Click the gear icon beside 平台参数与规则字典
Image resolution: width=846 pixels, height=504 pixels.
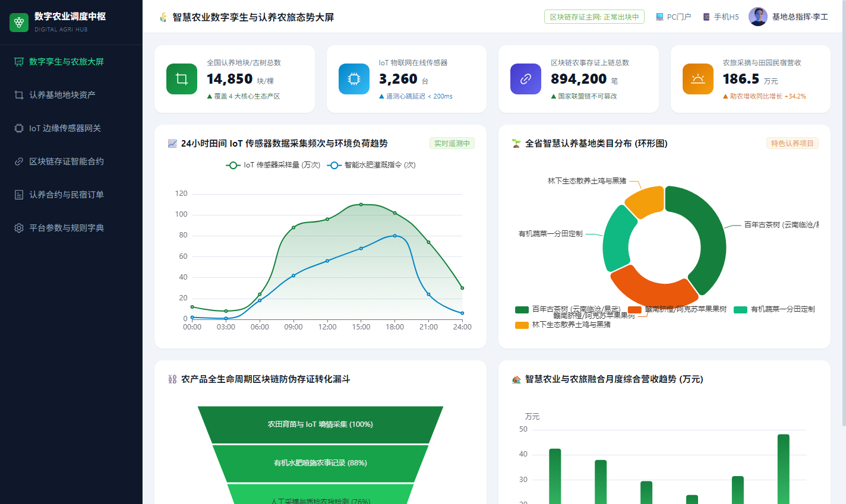(19, 228)
